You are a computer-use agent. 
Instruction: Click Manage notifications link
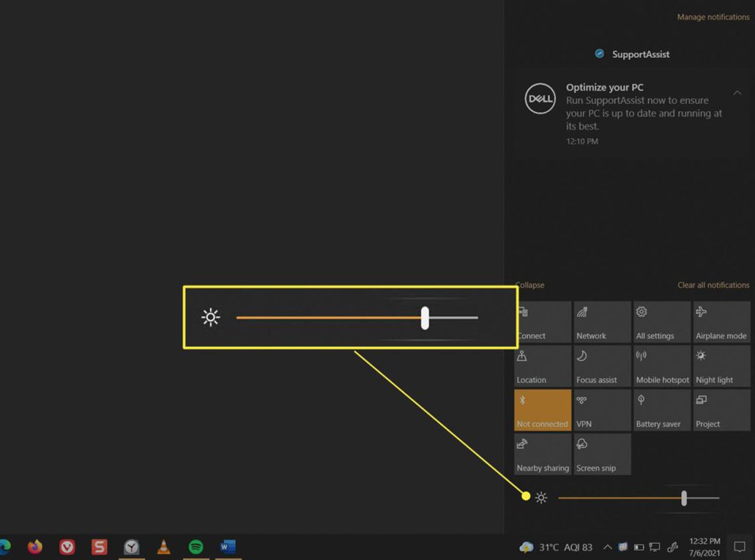click(713, 17)
